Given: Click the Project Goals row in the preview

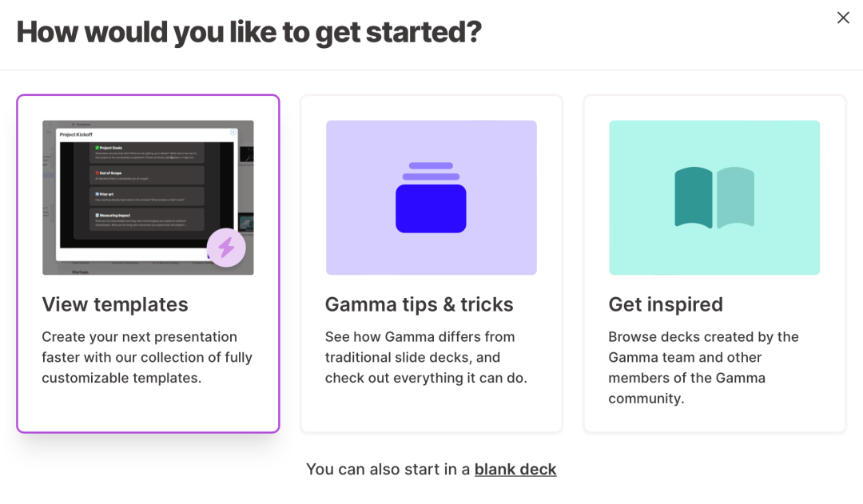Looking at the screenshot, I should pos(146,153).
